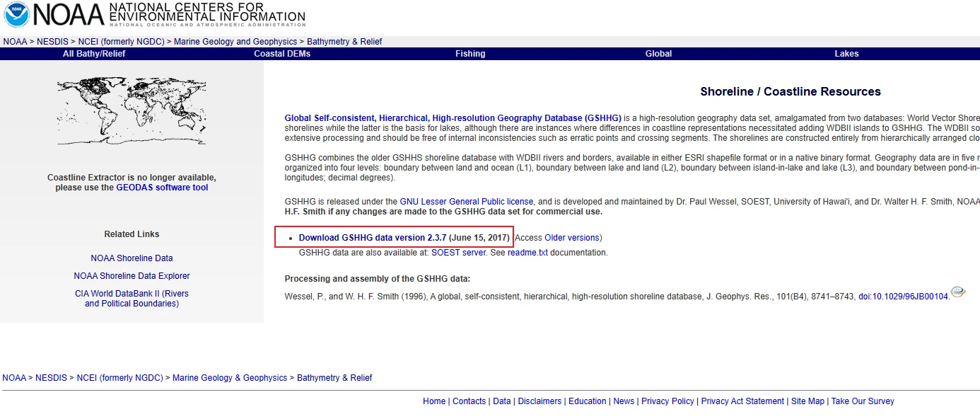This screenshot has width=980, height=419.
Task: Open the Lakes tab
Action: [x=846, y=54]
